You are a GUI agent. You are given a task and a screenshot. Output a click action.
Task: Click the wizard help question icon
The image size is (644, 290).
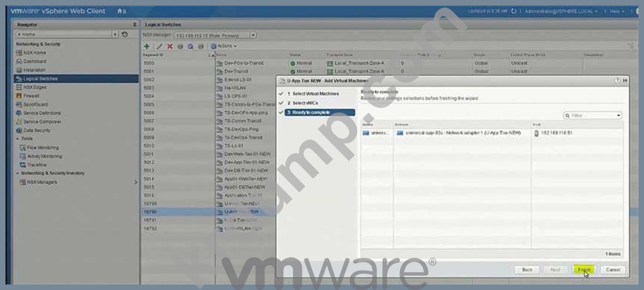(618, 80)
